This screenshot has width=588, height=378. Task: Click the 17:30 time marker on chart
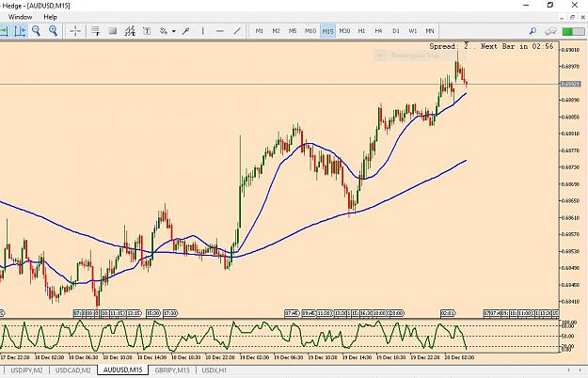pyautogui.click(x=170, y=313)
